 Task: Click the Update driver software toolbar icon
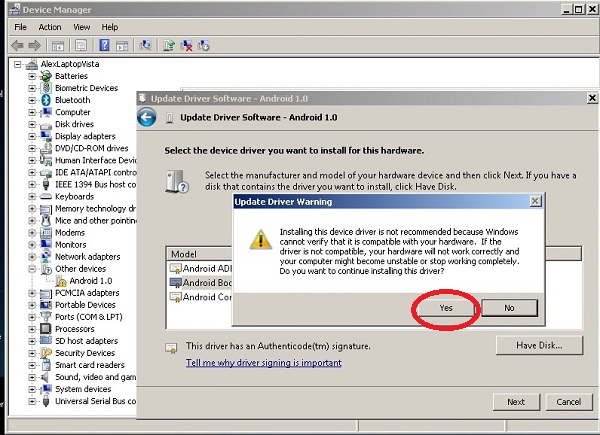[x=168, y=46]
